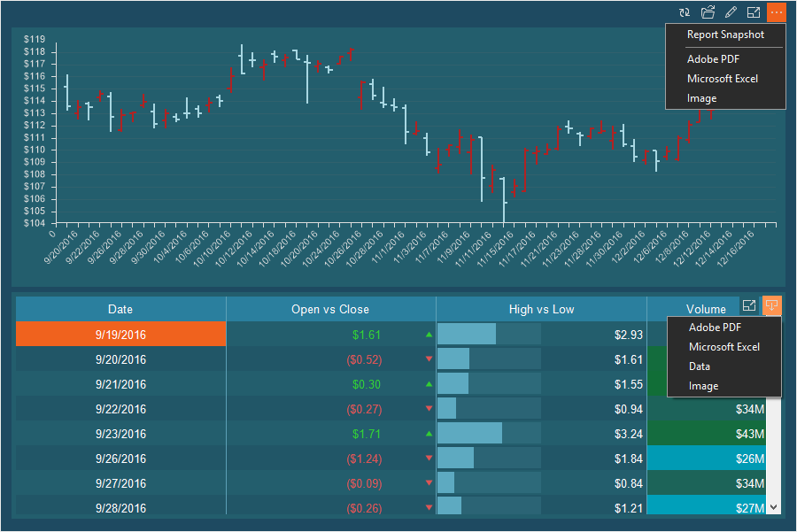Sort by the Date column header
The image size is (797, 532).
(120, 309)
